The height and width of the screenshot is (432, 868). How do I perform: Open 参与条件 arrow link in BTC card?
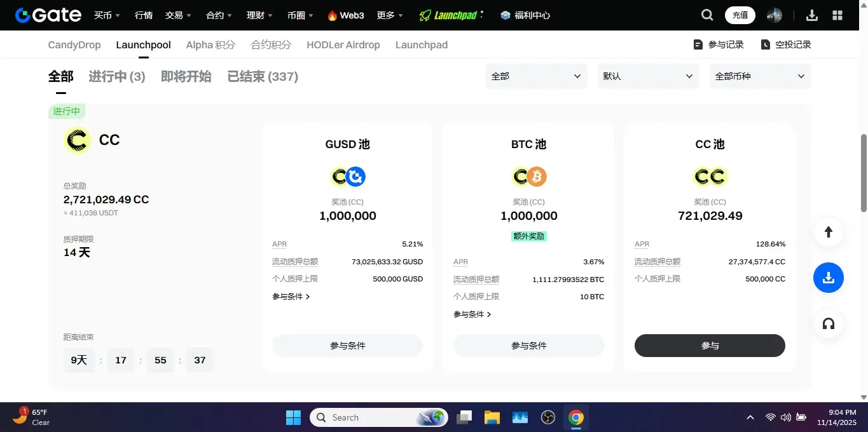(x=472, y=314)
